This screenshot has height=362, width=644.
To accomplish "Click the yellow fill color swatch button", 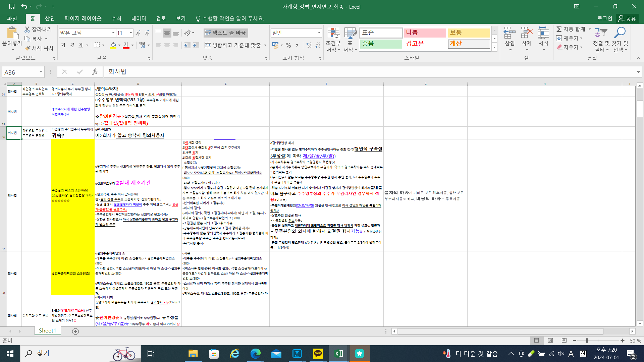I will (113, 45).
